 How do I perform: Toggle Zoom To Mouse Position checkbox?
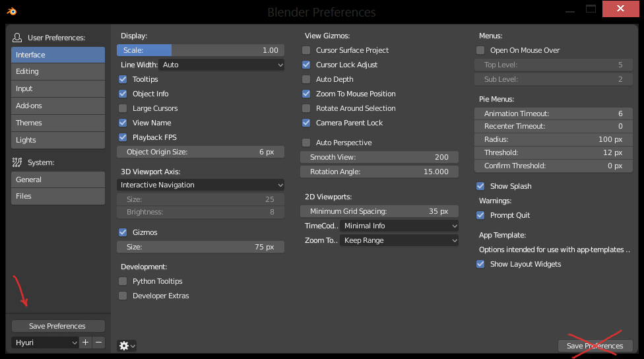(306, 94)
